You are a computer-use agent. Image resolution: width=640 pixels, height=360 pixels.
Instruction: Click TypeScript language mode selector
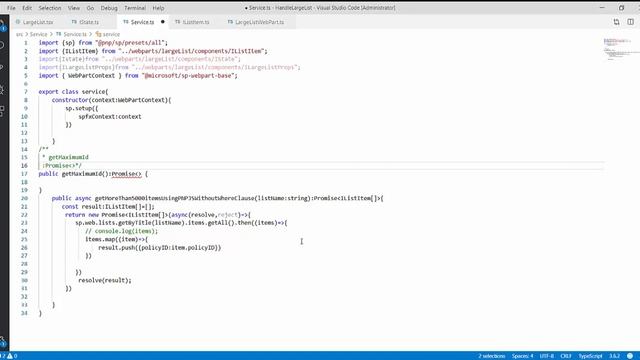(x=590, y=356)
